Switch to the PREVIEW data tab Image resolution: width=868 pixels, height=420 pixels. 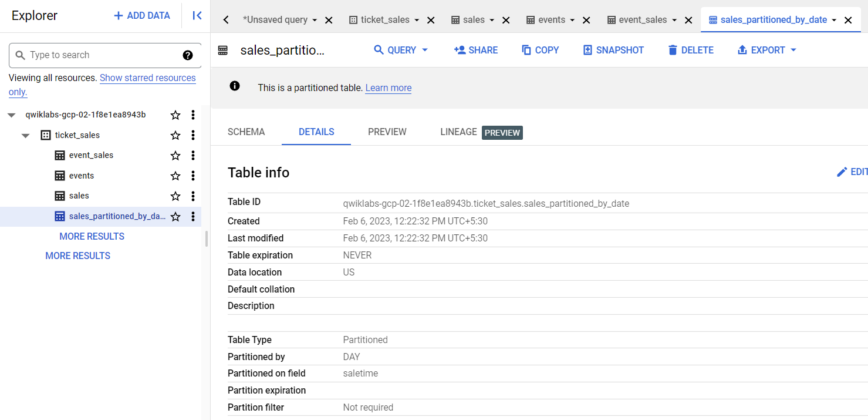[x=387, y=132]
